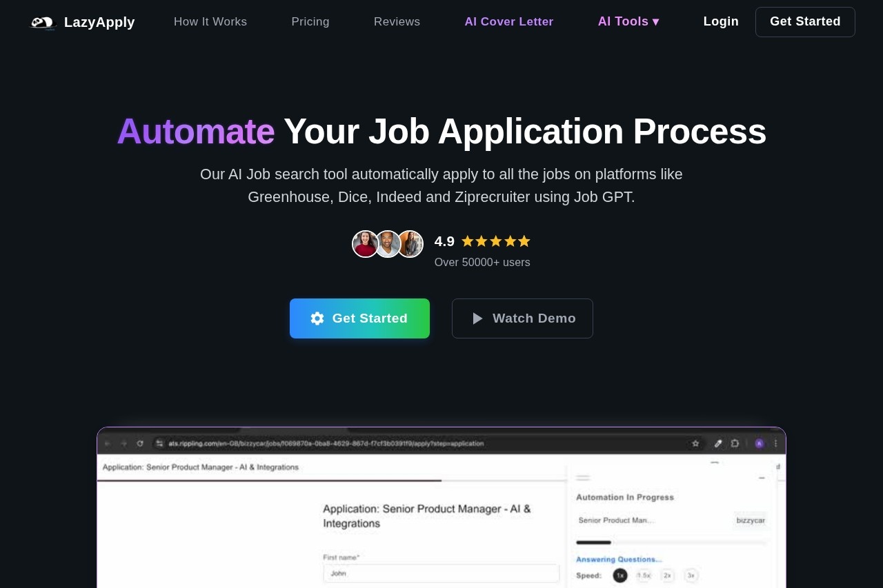The width and height of the screenshot is (883, 588).
Task: Click the 'Answering Questions...' status text
Action: tap(619, 559)
